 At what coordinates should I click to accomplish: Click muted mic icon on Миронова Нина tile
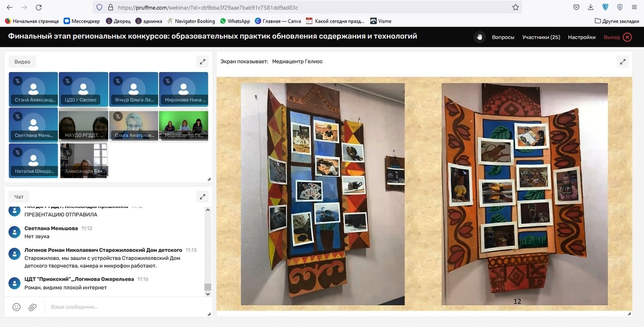click(x=168, y=81)
